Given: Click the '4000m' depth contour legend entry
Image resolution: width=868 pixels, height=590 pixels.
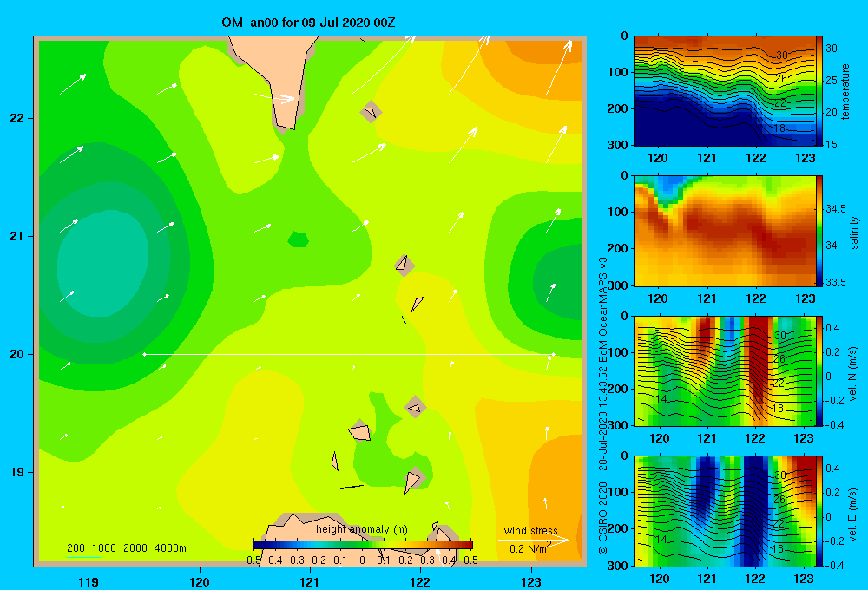Looking at the screenshot, I should 170,548.
